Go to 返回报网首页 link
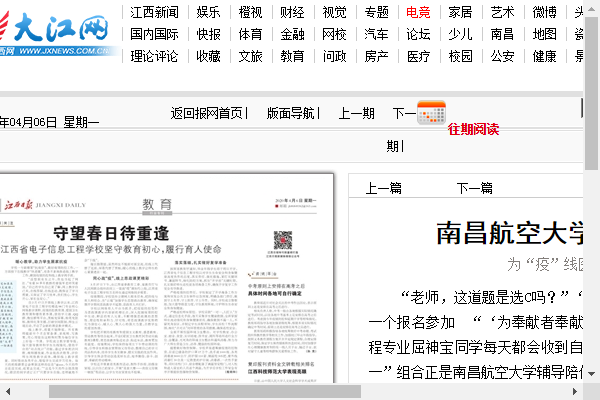The image size is (600, 400). (x=206, y=113)
